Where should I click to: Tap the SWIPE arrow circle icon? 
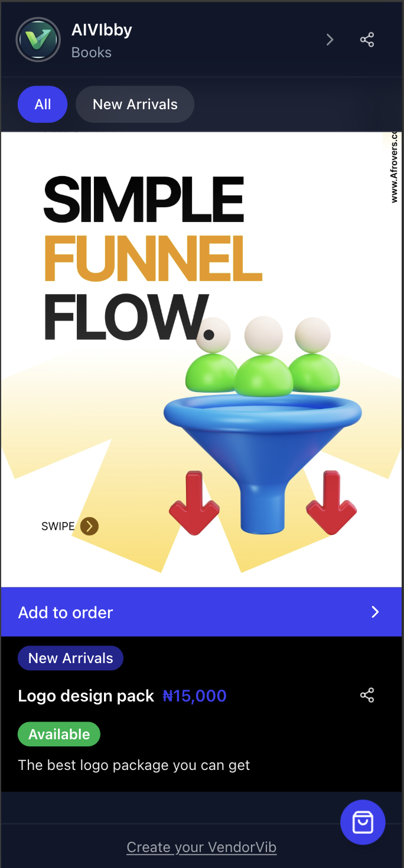(89, 526)
